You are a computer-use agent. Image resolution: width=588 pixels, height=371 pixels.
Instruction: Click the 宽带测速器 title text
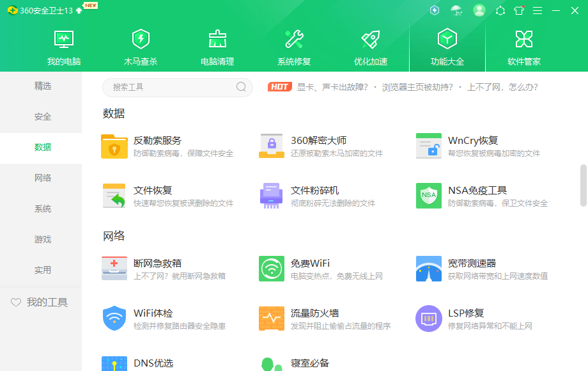coord(472,264)
